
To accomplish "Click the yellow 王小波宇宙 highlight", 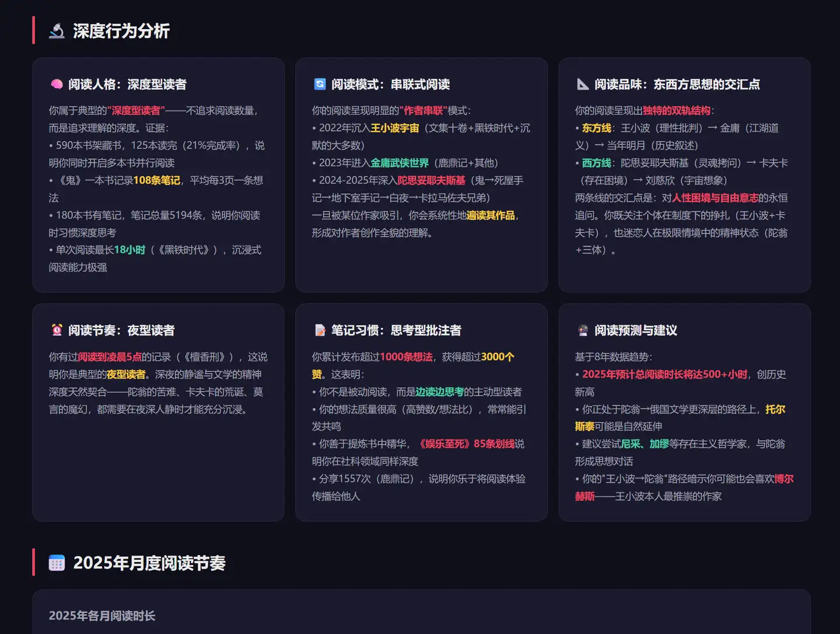I will (x=395, y=128).
